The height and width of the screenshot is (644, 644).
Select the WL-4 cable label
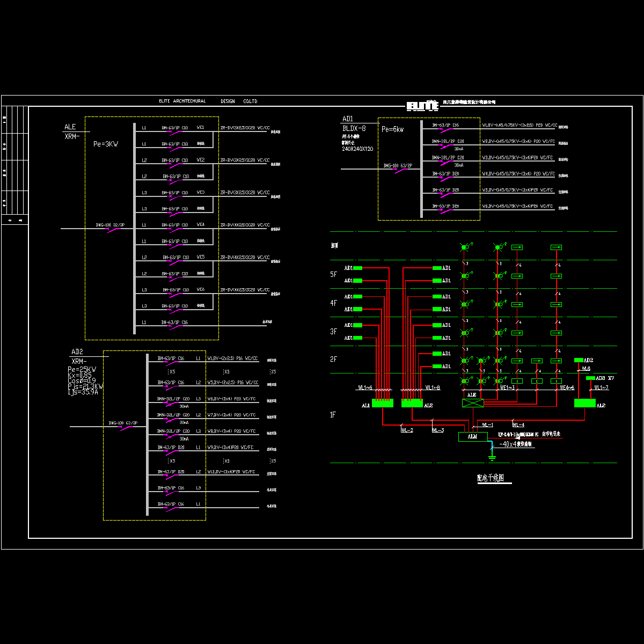[x=518, y=425]
